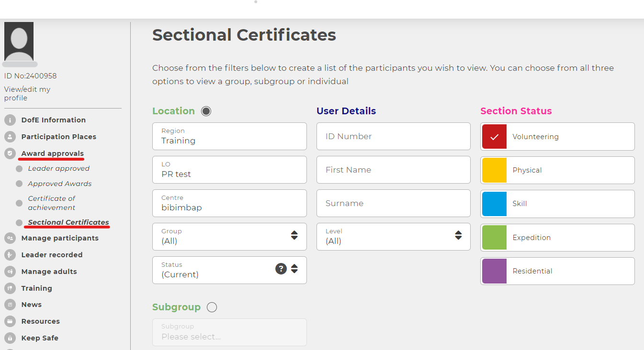This screenshot has width=644, height=350.
Task: Click the help icon beside Status filter
Action: click(281, 269)
